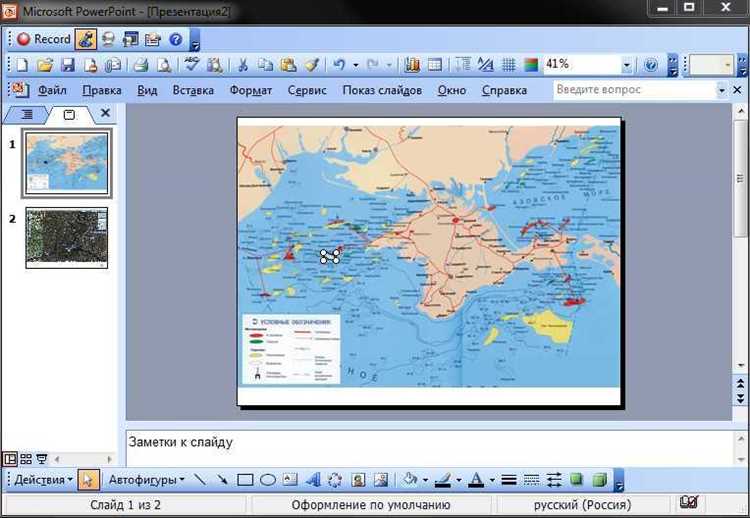Toggle the show grid button
Image resolution: width=750 pixels, height=518 pixels.
click(x=508, y=65)
